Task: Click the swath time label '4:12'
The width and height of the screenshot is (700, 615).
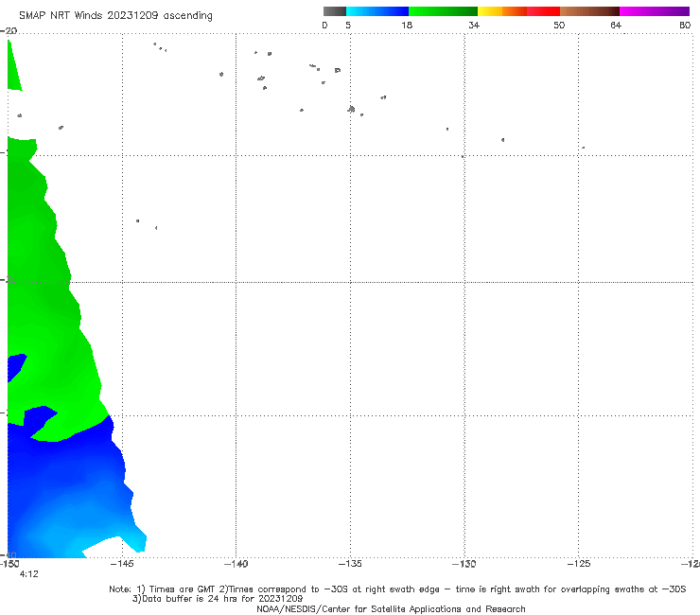Action: coord(29,574)
